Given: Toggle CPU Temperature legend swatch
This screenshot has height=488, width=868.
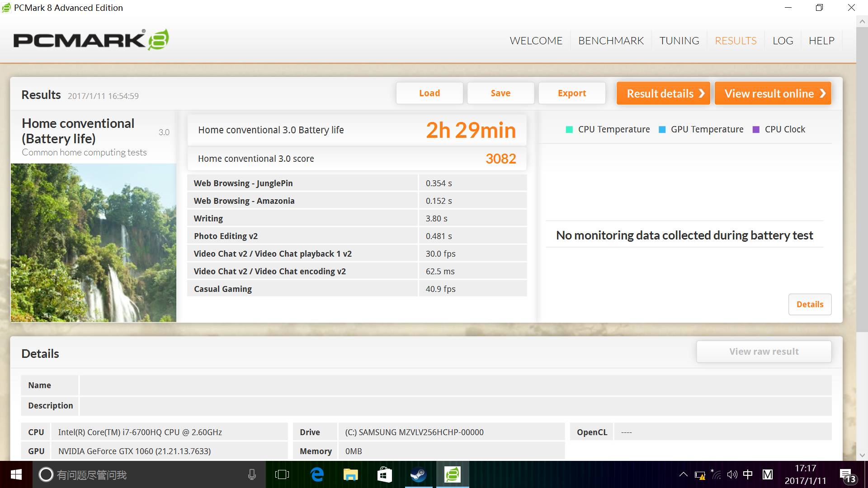Looking at the screenshot, I should [x=569, y=130].
